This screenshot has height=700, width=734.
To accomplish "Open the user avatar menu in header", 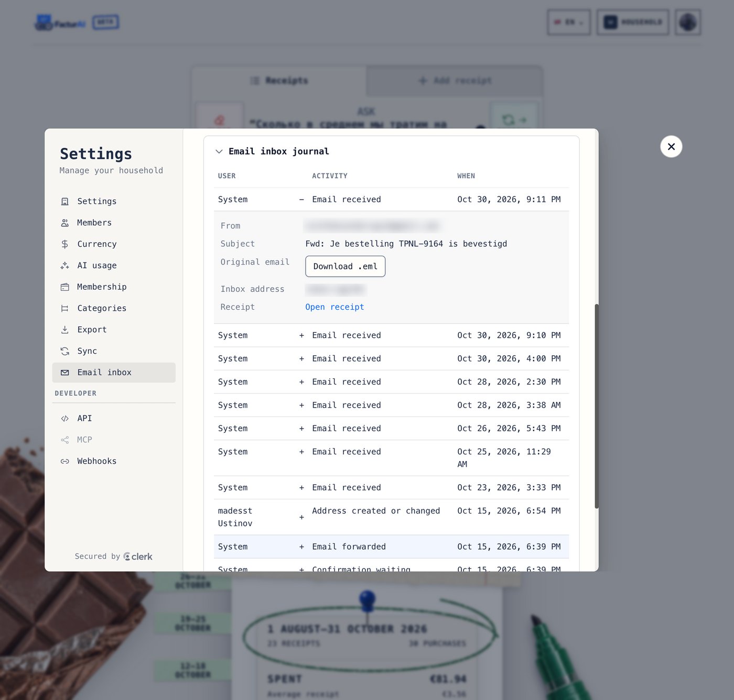I will point(688,23).
